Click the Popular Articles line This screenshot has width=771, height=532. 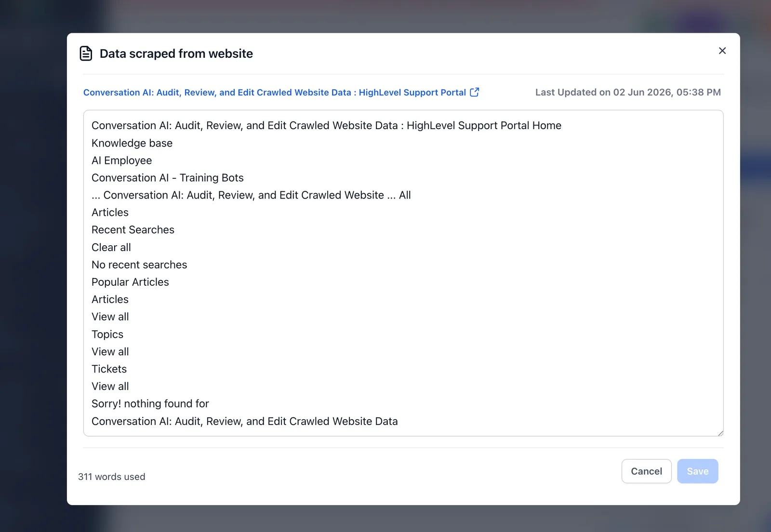[130, 282]
